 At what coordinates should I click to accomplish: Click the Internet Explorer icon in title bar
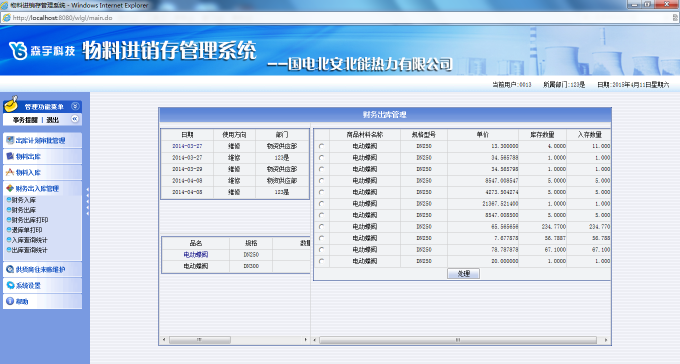point(4,5)
